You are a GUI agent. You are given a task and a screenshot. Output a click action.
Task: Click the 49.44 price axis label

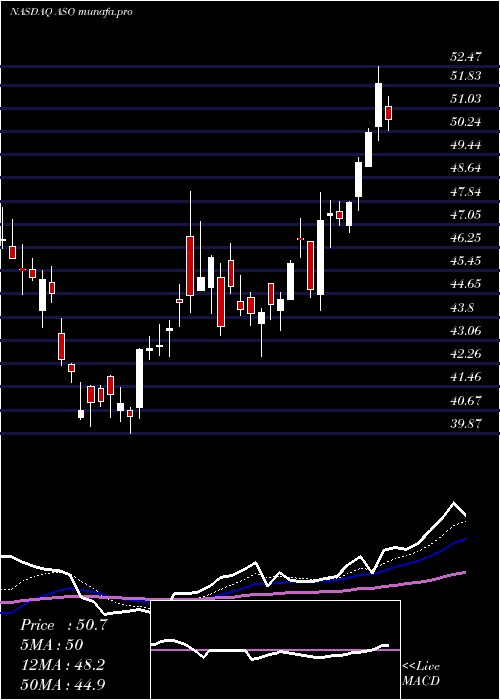(466, 145)
